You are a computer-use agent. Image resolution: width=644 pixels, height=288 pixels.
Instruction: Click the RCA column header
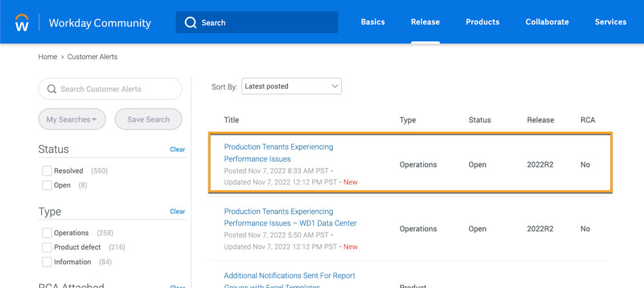pyautogui.click(x=587, y=120)
